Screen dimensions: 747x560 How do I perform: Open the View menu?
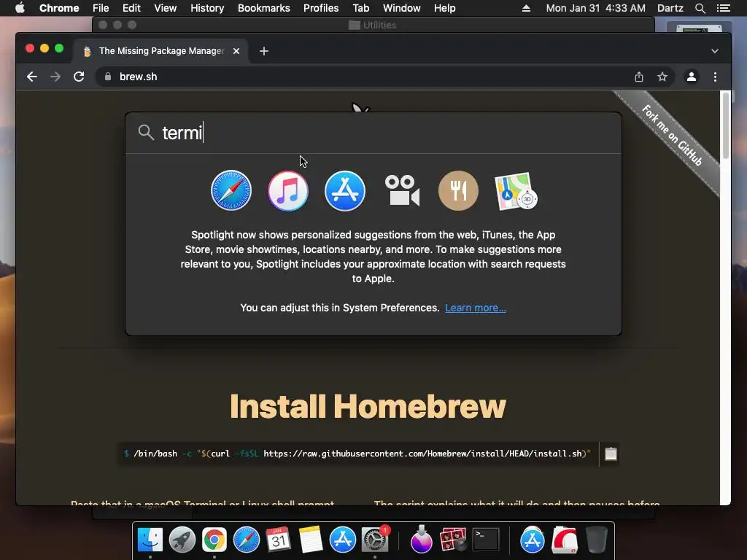[166, 8]
